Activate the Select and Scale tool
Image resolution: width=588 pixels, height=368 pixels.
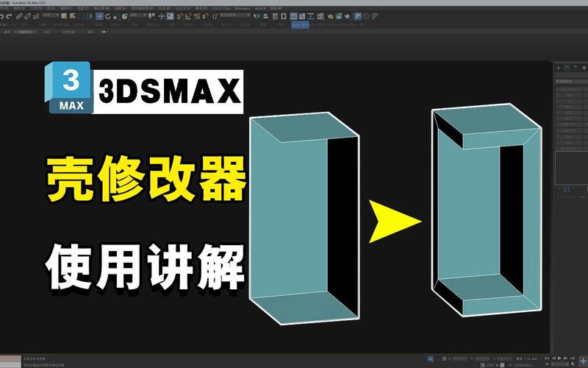115,16
